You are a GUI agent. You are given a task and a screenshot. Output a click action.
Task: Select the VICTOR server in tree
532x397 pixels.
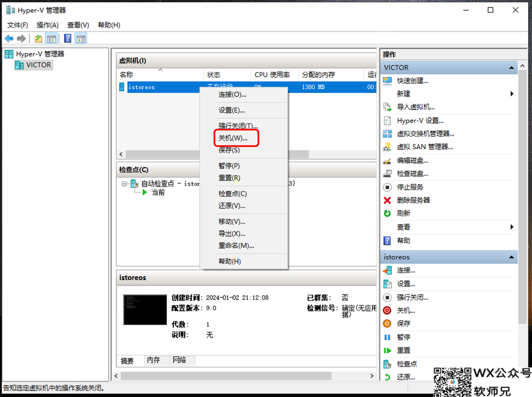38,65
